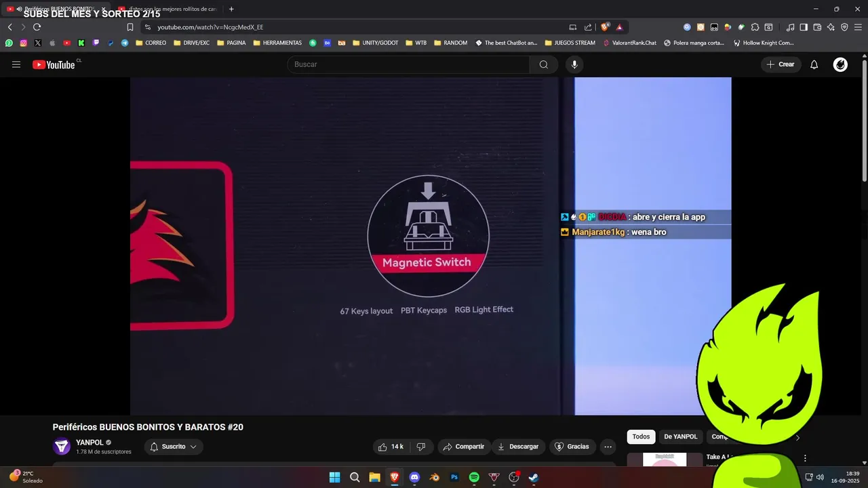
Task: Click the Buscar search input field
Action: [x=408, y=64]
